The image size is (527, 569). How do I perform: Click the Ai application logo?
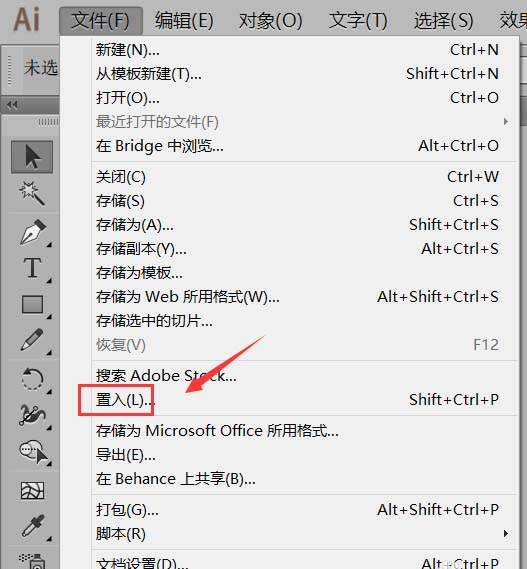point(26,19)
